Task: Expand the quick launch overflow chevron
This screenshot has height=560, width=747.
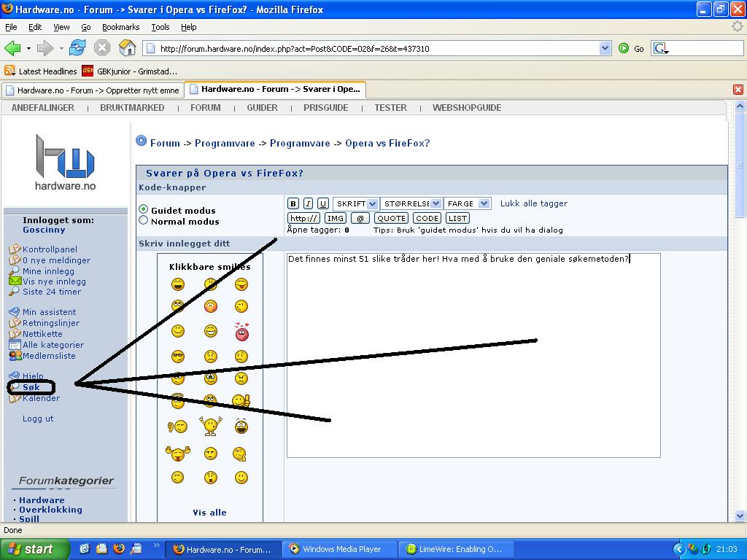Action: 156,545
